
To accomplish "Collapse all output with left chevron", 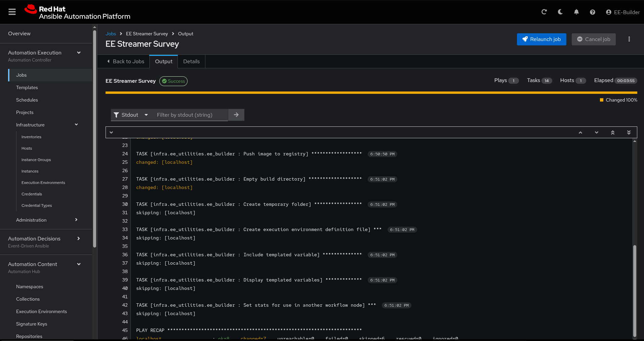I will (111, 132).
